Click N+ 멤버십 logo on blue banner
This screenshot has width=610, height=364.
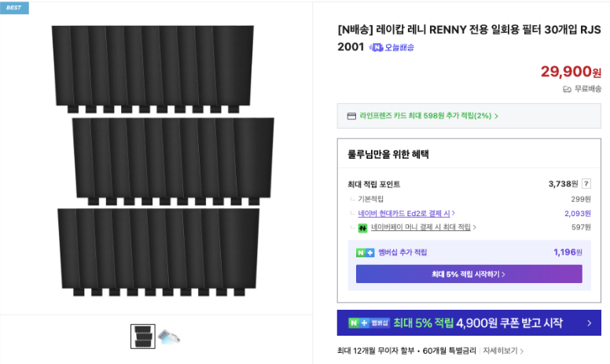(369, 323)
